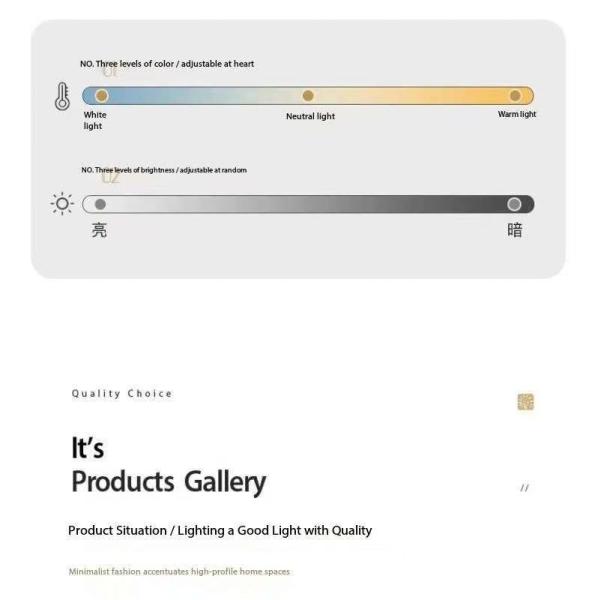The image size is (600, 600).
Task: Click the thermometer color temperature icon
Action: (x=63, y=97)
